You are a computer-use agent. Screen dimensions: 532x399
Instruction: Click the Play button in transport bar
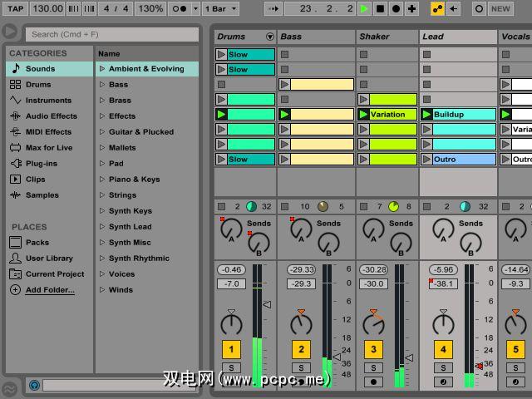[364, 8]
